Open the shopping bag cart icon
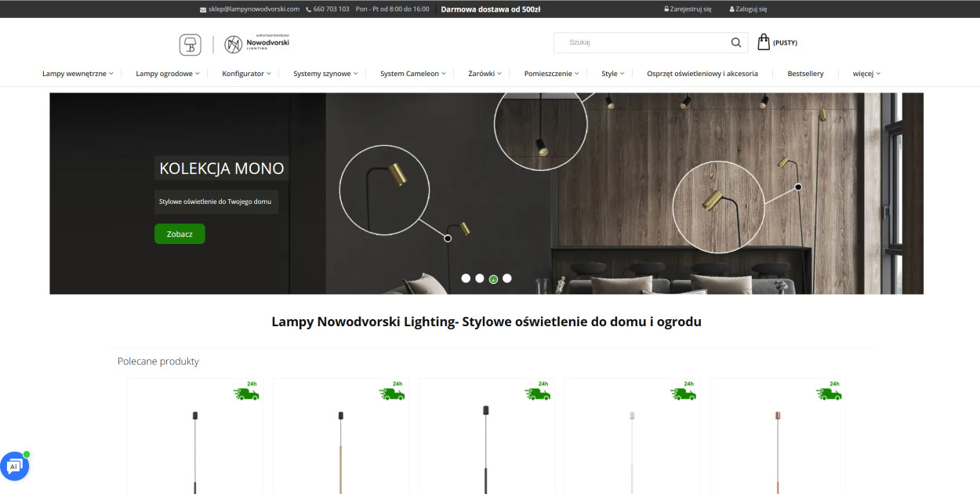The width and height of the screenshot is (980, 494). [764, 42]
